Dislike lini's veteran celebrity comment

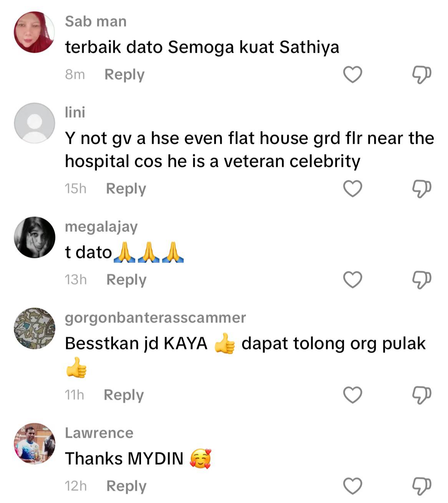point(421,189)
